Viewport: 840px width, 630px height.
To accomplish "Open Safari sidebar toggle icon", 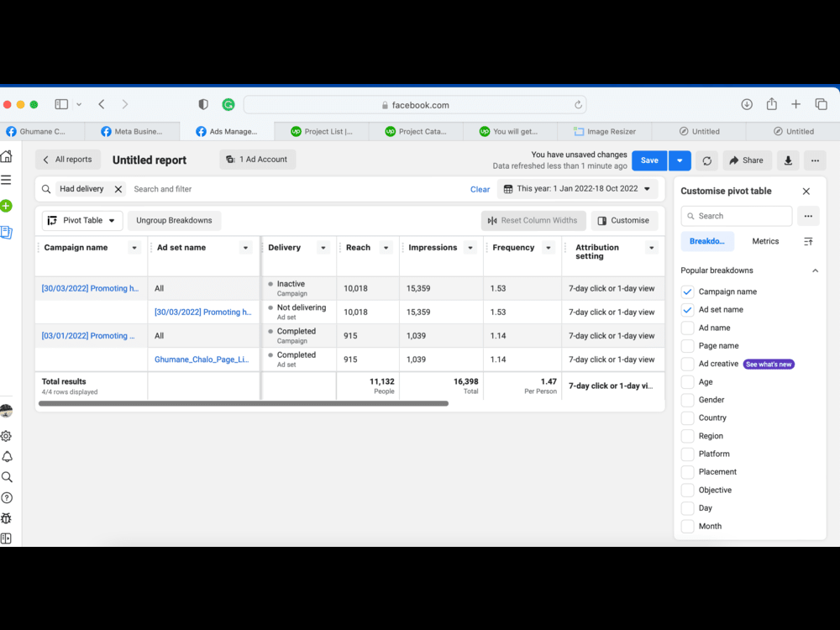I will click(x=61, y=104).
